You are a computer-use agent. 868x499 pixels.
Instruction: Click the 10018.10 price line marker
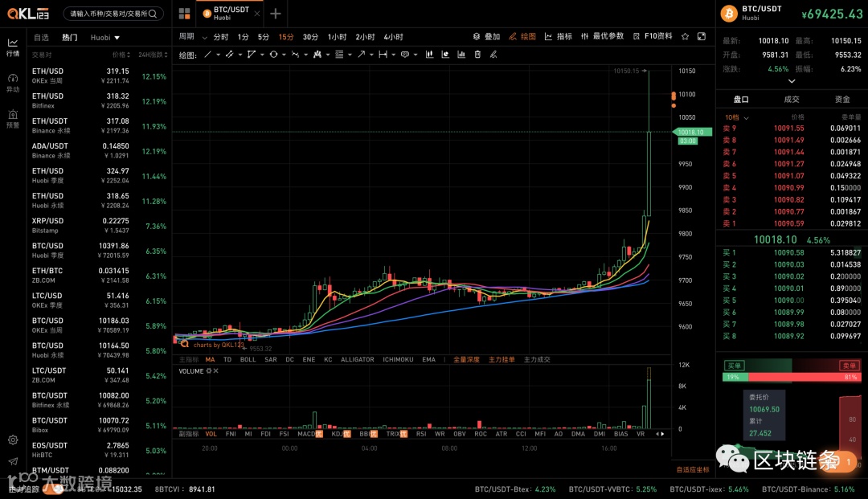691,133
